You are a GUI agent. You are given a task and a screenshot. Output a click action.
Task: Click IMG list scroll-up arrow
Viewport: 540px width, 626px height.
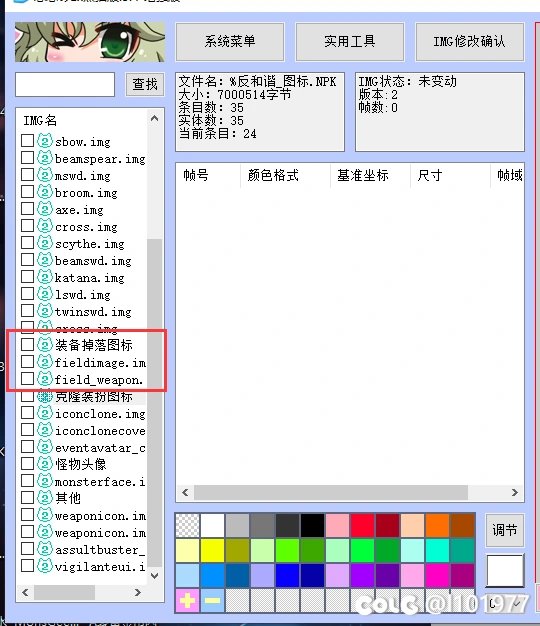tap(154, 119)
